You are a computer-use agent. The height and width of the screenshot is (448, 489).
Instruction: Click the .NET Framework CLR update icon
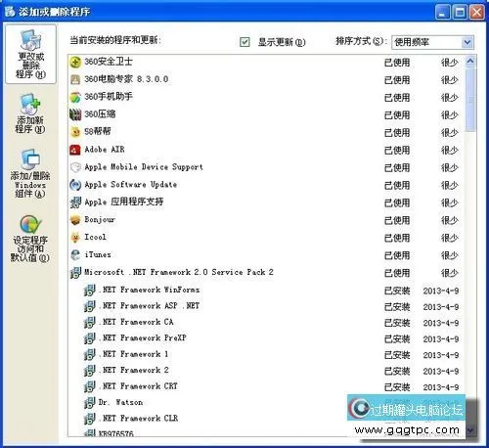pos(89,419)
